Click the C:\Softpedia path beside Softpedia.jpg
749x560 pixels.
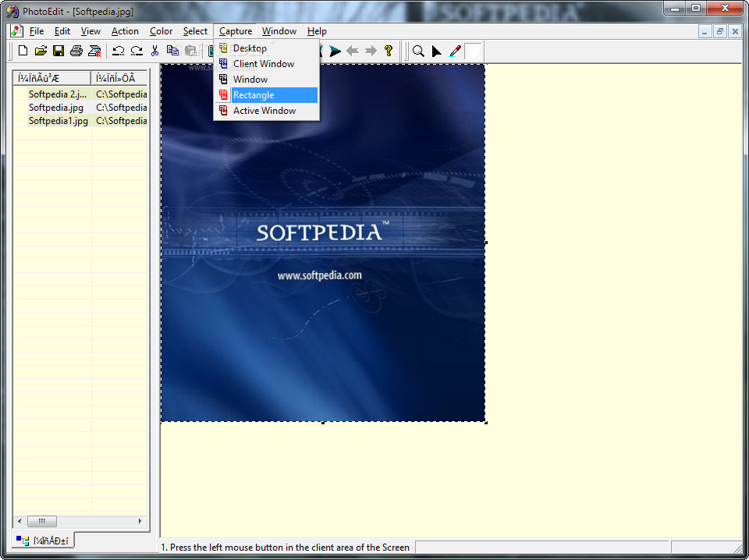pyautogui.click(x=122, y=108)
